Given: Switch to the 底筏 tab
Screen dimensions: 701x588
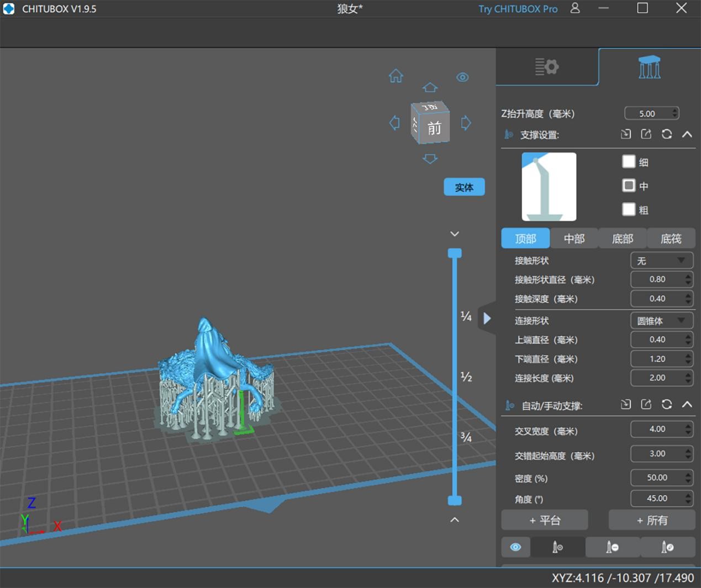Looking at the screenshot, I should 671,239.
